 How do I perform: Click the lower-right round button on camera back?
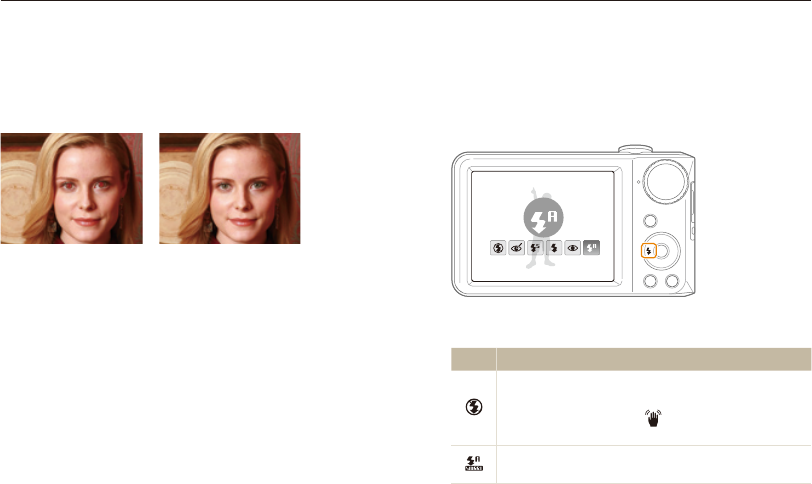(x=672, y=281)
